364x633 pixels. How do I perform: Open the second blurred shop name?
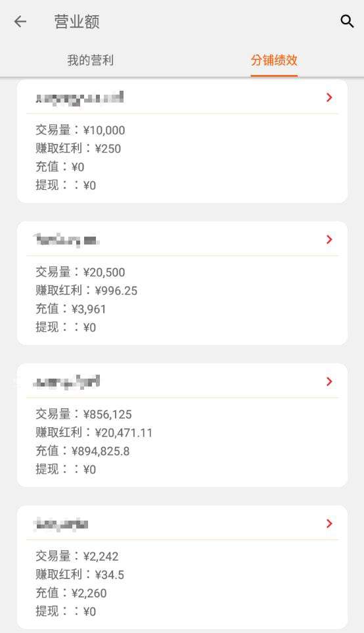tap(66, 240)
